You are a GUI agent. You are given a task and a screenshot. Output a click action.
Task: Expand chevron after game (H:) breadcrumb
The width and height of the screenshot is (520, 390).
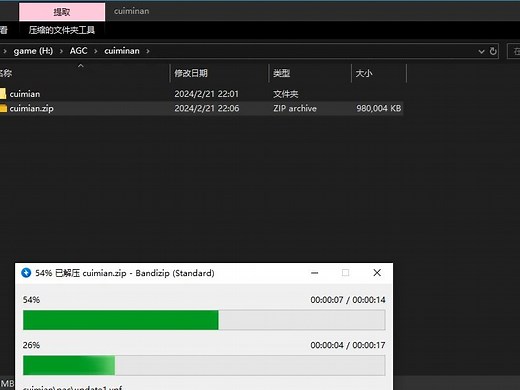[x=61, y=51]
